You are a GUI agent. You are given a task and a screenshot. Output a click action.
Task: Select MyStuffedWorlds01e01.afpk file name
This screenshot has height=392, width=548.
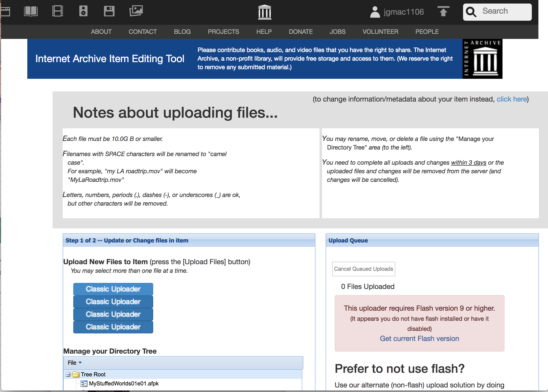[124, 384]
